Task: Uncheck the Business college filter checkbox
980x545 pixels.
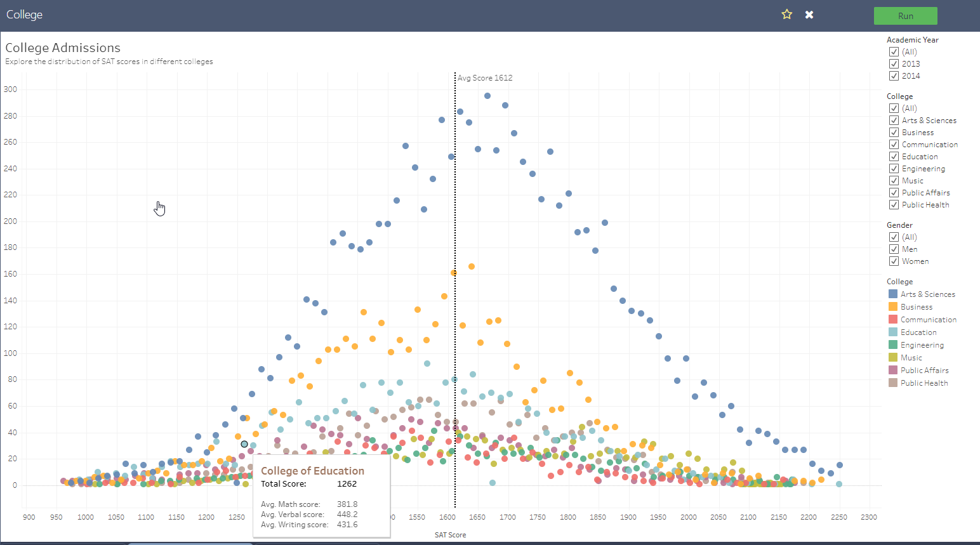Action: tap(894, 132)
